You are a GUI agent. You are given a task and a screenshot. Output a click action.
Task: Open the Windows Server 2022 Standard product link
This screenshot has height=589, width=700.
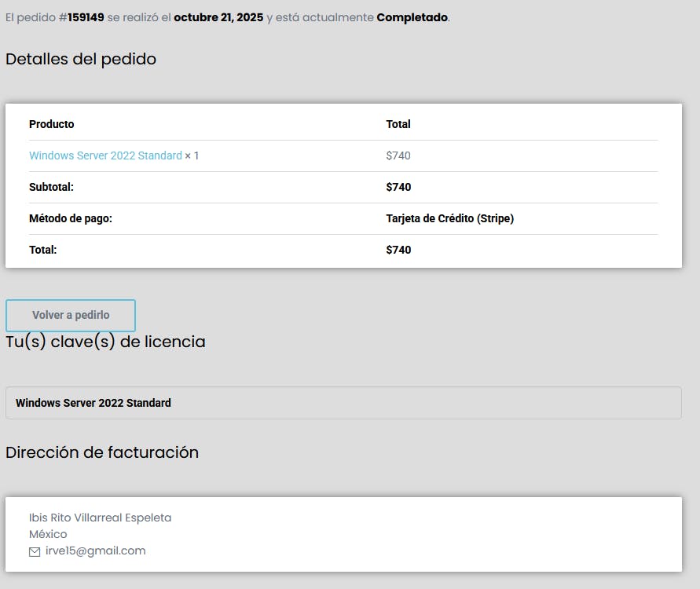click(105, 155)
